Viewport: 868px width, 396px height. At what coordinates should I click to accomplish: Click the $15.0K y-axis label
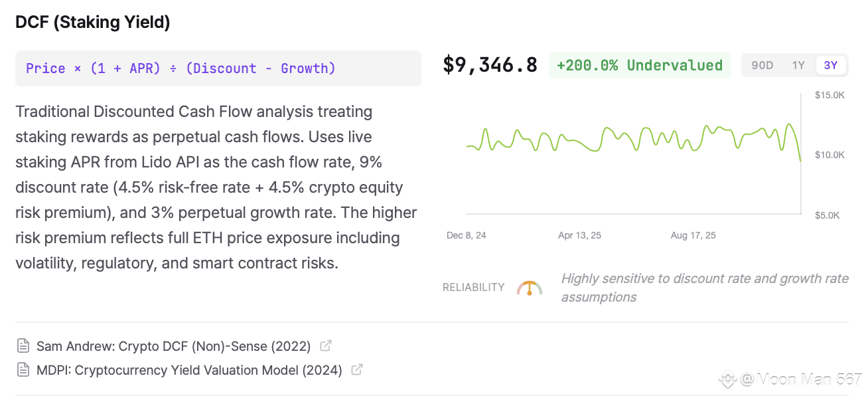(830, 95)
